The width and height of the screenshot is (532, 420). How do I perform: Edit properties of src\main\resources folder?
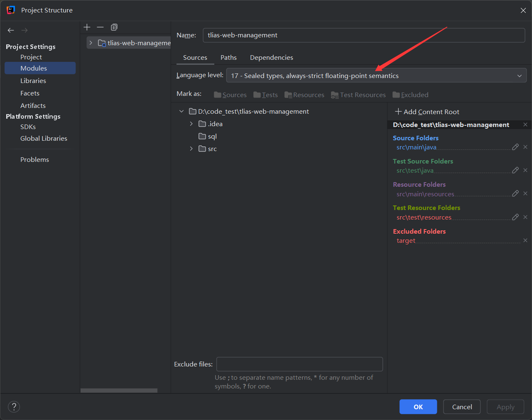[x=515, y=193]
